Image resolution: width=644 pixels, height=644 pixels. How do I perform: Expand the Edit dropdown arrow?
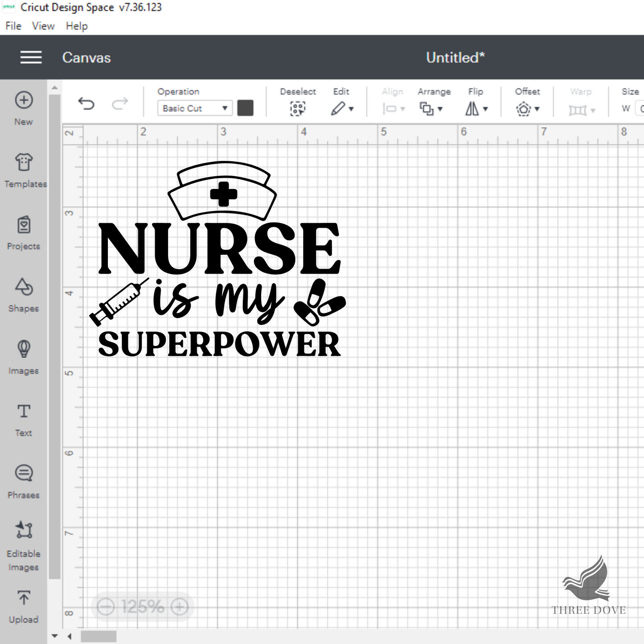351,109
